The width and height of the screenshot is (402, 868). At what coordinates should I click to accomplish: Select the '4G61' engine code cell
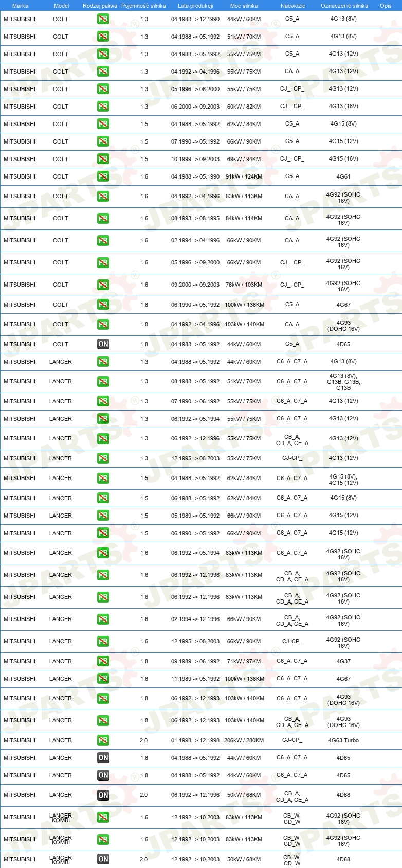[x=343, y=176]
